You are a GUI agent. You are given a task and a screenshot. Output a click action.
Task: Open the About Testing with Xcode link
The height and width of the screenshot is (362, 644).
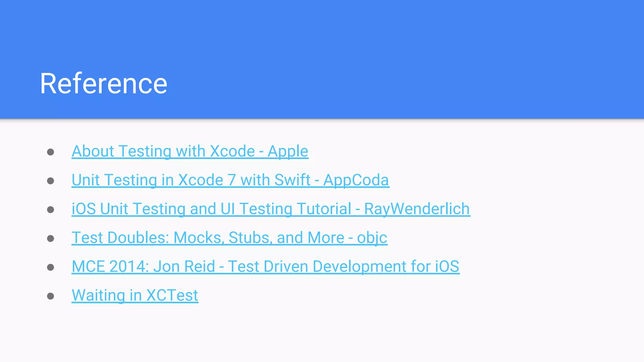190,151
